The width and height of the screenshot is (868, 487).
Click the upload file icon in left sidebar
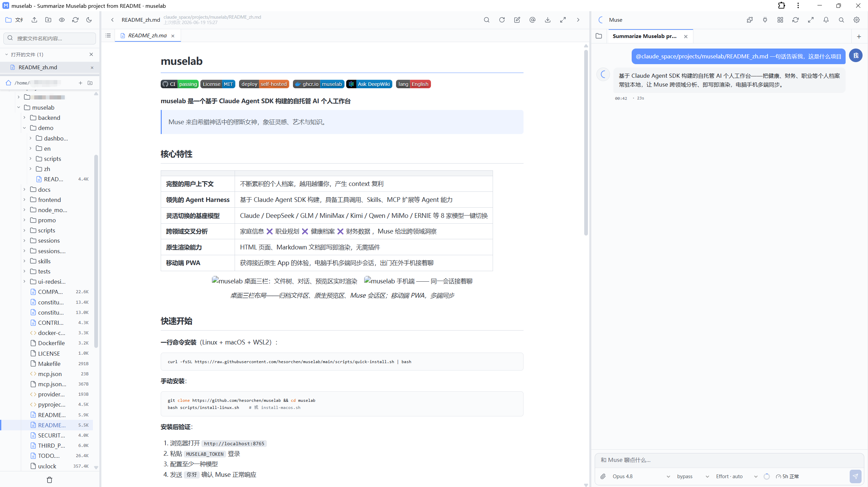34,20
